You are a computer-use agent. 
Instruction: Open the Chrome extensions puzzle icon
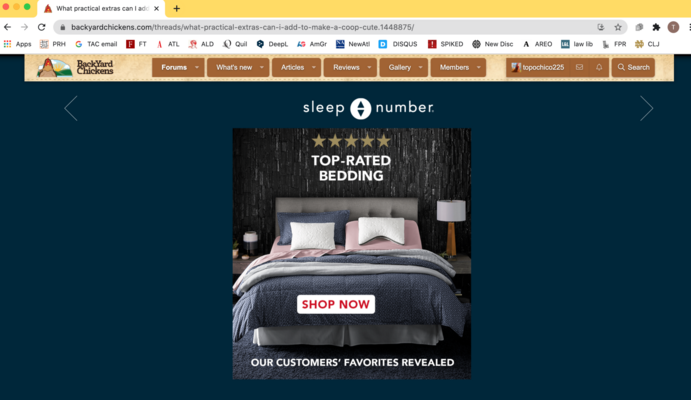click(656, 27)
